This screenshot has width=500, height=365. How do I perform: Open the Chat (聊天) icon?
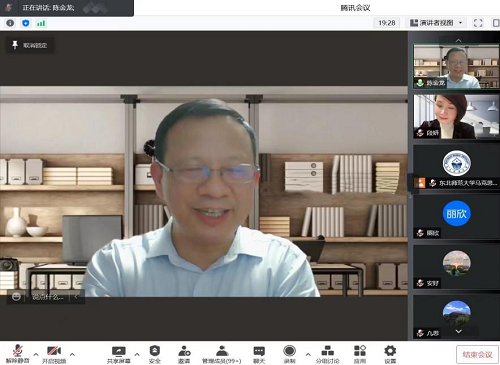pyautogui.click(x=259, y=354)
